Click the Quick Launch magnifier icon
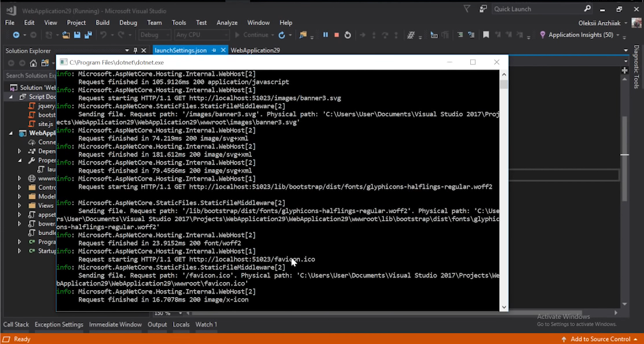644x344 pixels. (x=587, y=9)
